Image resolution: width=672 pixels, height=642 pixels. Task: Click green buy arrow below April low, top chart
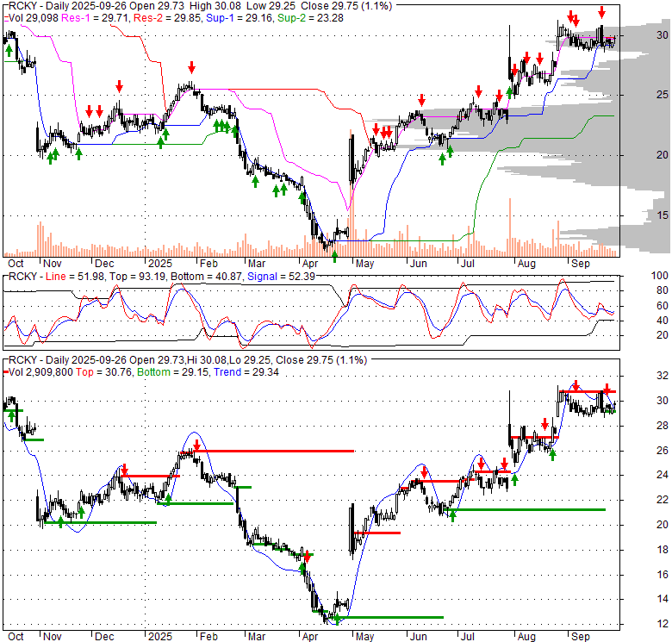pos(335,257)
